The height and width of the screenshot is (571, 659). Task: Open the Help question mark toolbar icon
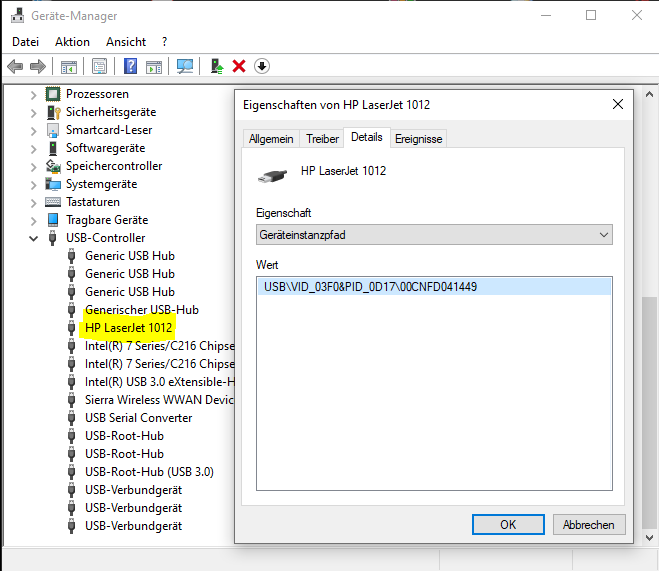point(130,66)
